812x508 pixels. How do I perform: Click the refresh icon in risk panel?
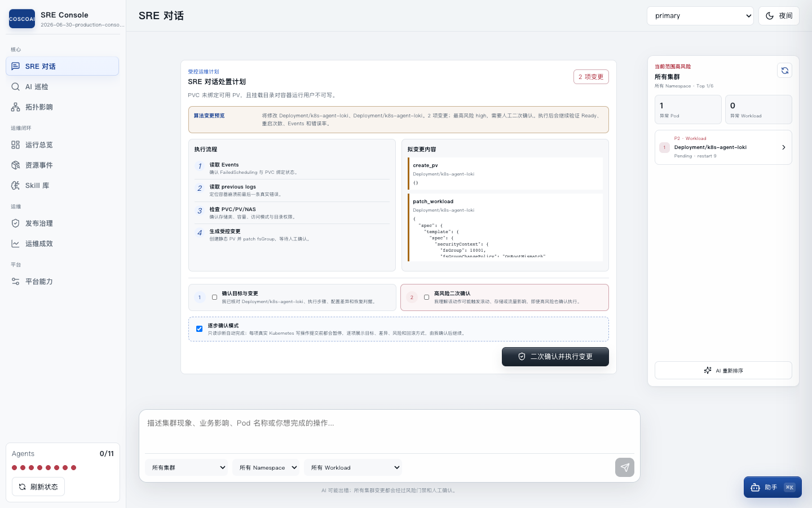point(784,71)
